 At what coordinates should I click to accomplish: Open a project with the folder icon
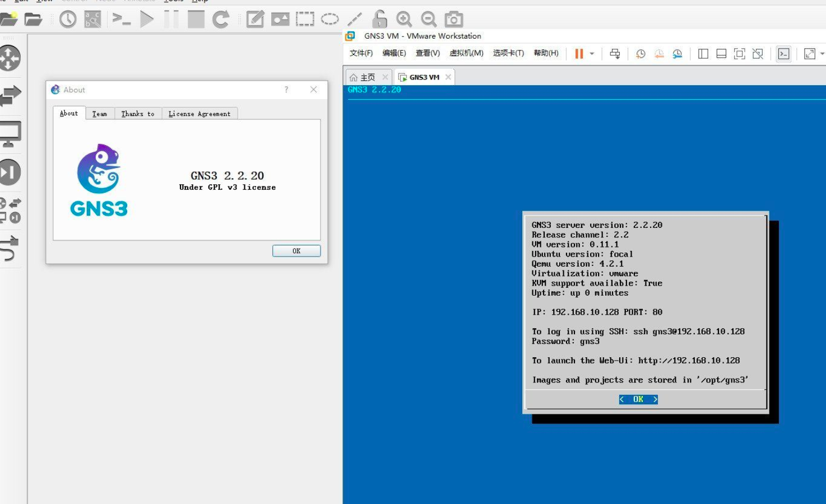point(33,20)
